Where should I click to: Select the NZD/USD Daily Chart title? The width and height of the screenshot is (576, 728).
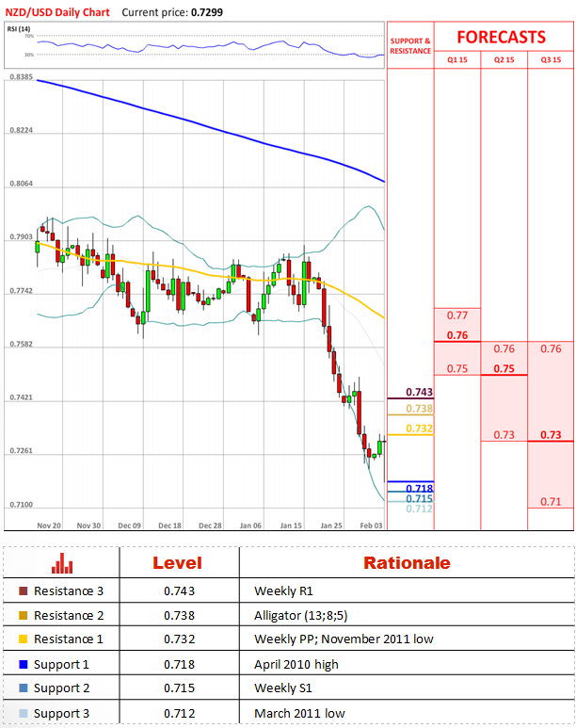[x=57, y=12]
